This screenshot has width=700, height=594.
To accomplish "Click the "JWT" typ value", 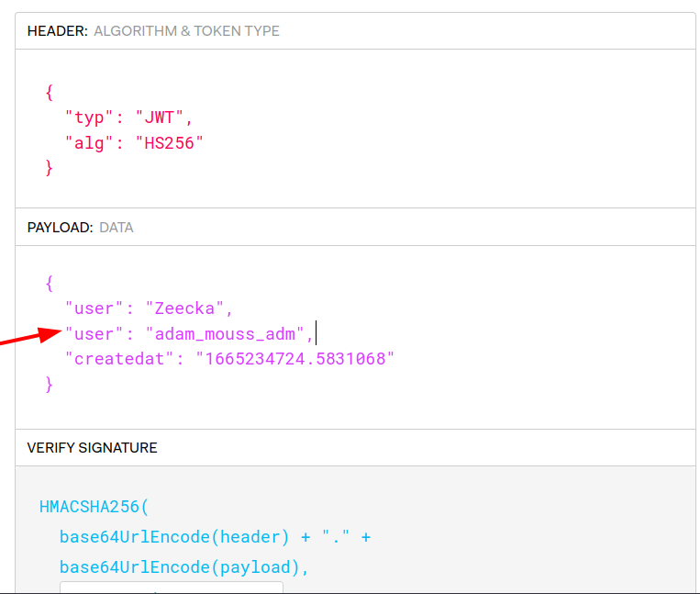I will [163, 118].
